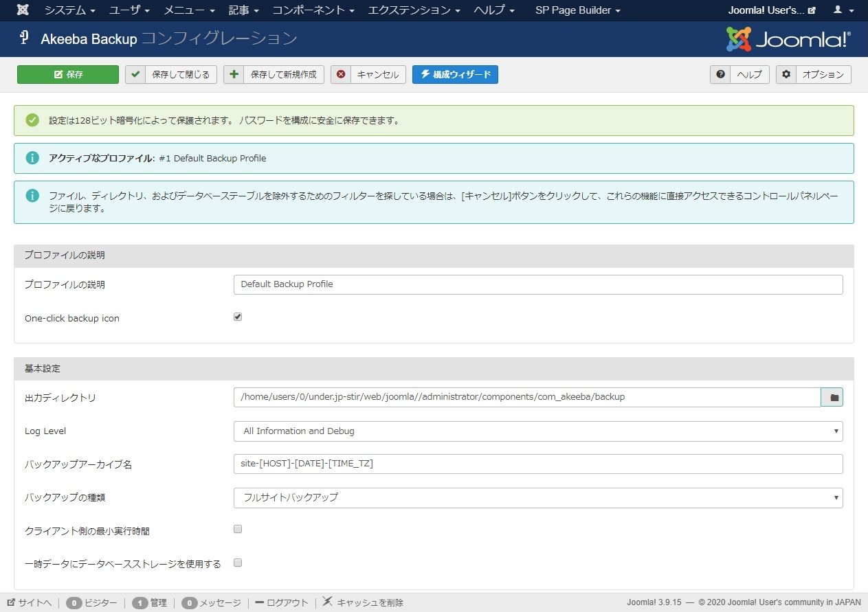Change the バックアップの種類 selection

538,497
